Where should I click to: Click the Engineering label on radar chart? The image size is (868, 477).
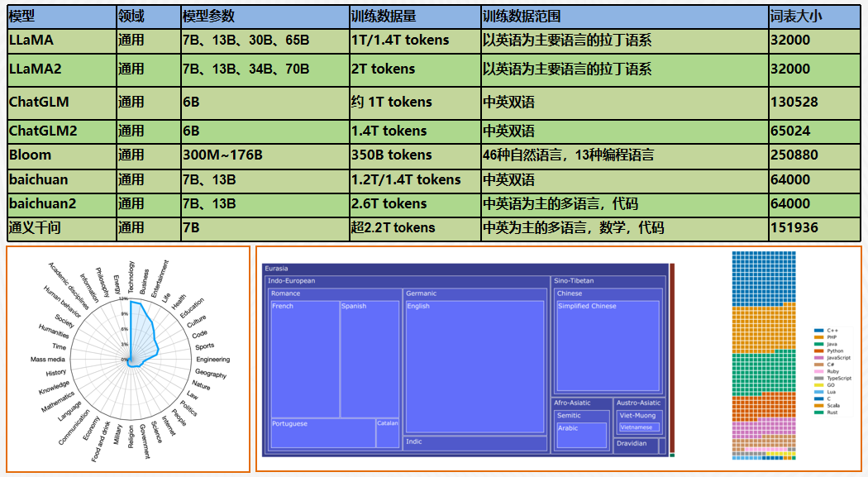click(212, 359)
